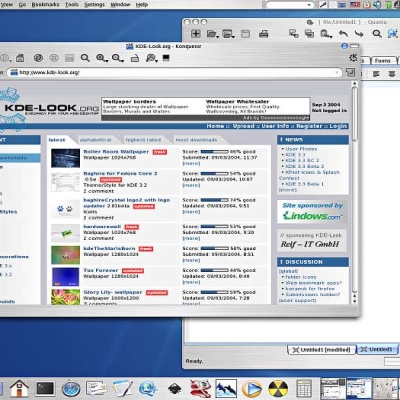Open dropdown arrow beside zoom out

coord(122,61)
